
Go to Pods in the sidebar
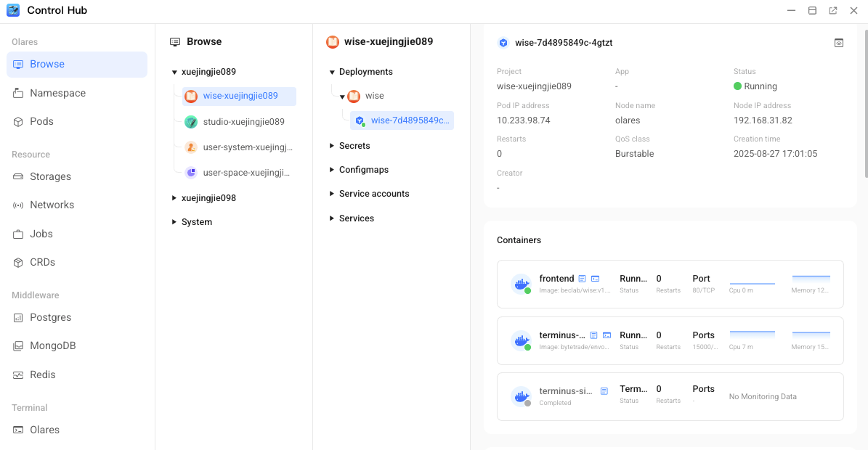(41, 121)
